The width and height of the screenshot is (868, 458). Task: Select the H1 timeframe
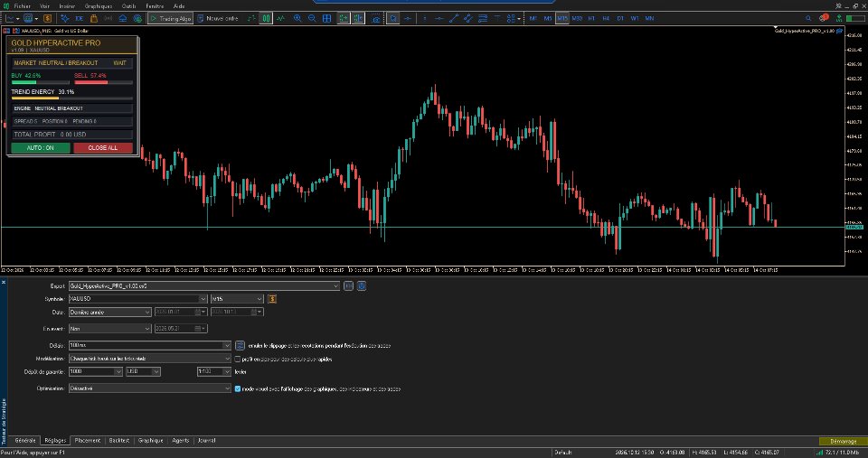pos(591,18)
